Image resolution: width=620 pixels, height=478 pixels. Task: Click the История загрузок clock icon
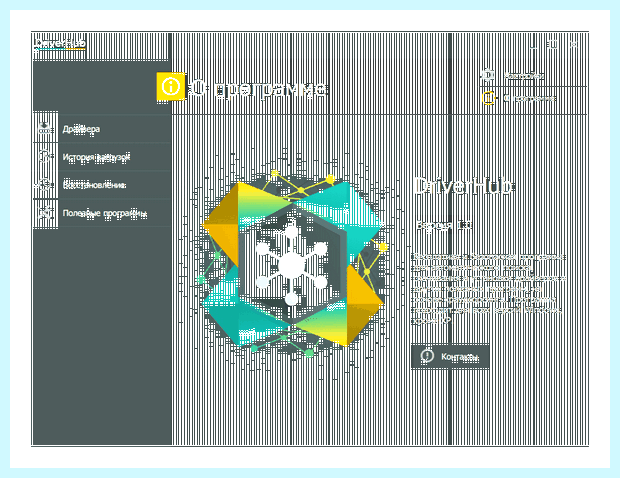45,157
